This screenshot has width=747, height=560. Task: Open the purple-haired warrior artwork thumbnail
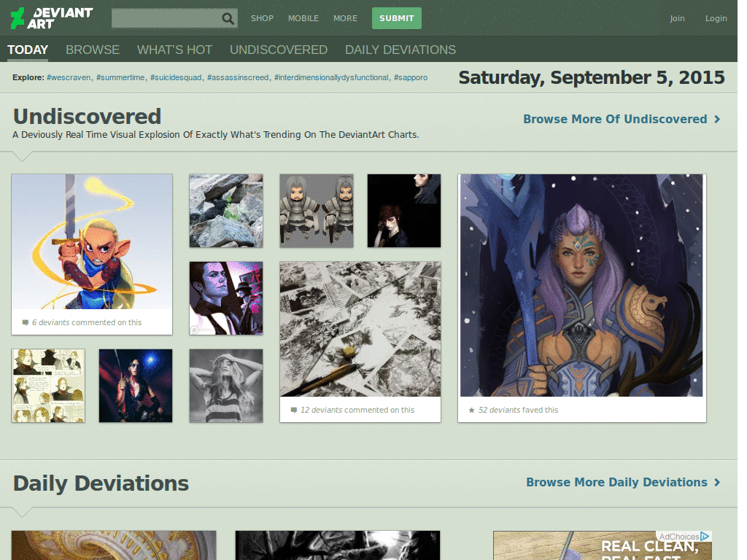point(581,285)
